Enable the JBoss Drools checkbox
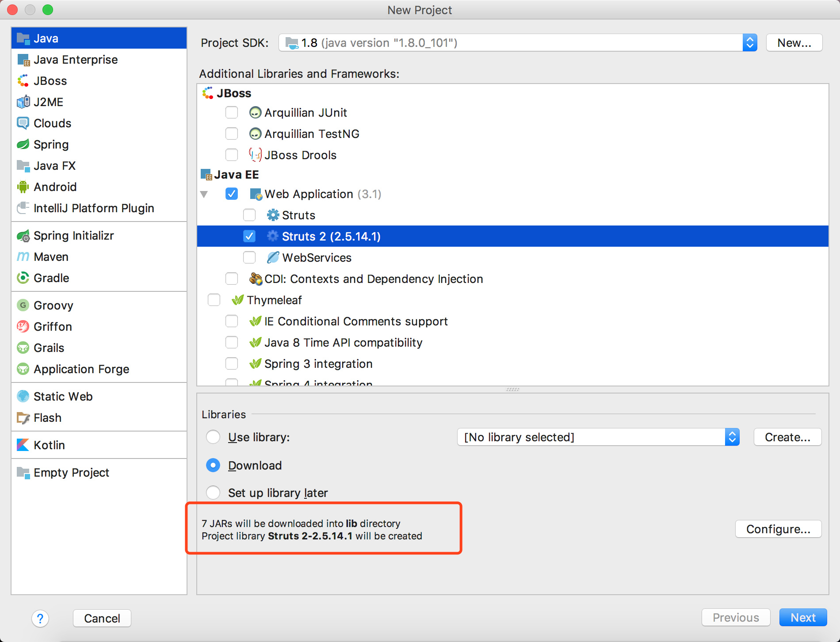 coord(232,155)
